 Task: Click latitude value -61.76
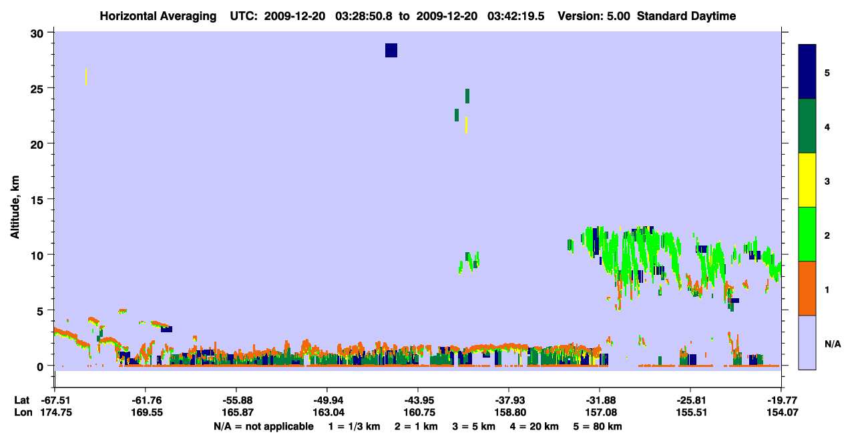click(x=146, y=400)
